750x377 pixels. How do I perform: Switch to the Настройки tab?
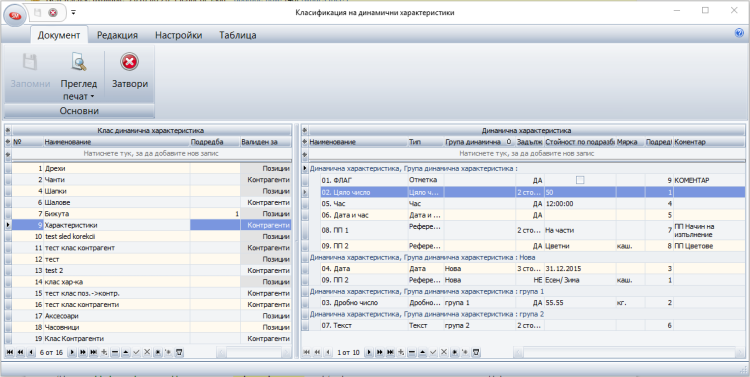point(178,35)
